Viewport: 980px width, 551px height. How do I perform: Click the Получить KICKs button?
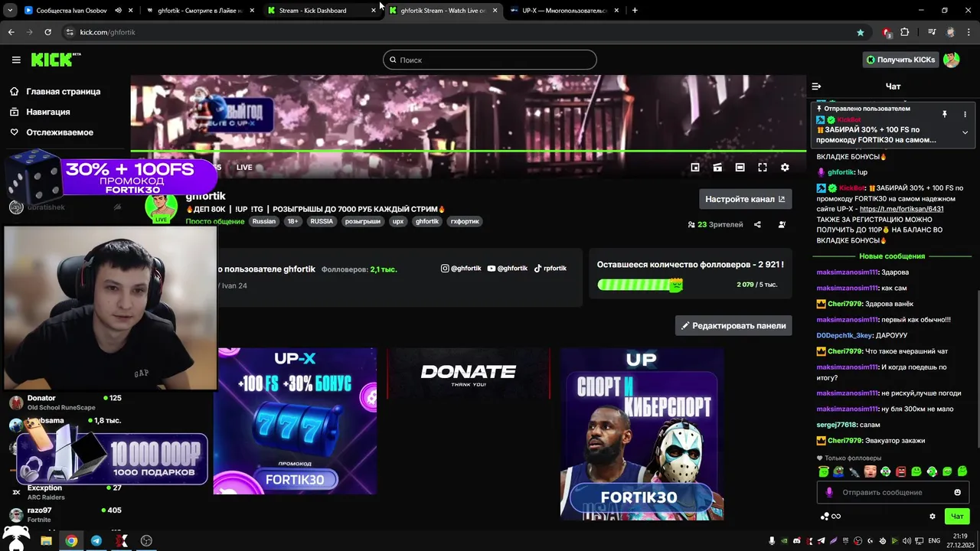900,60
